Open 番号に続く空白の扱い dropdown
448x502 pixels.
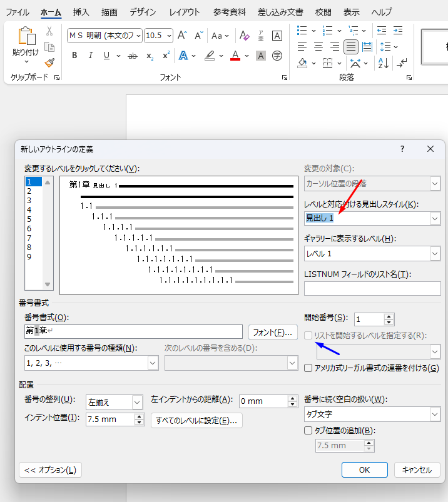(435, 414)
